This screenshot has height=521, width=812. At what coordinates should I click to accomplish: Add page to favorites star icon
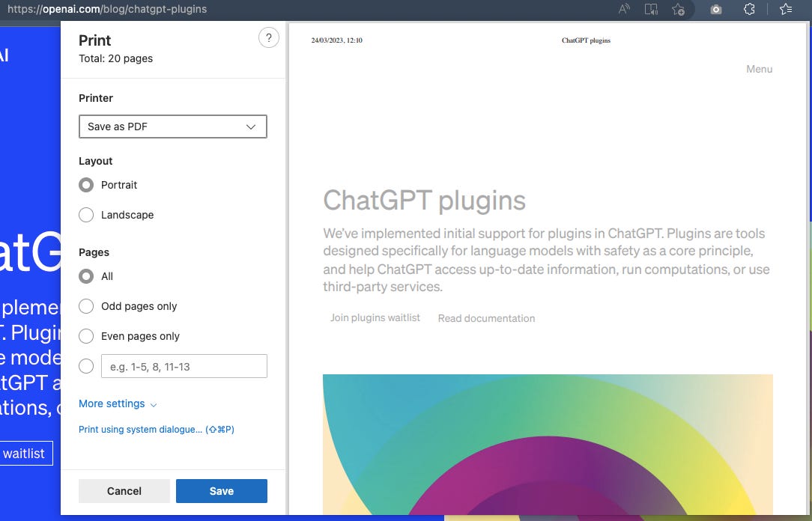coord(678,9)
